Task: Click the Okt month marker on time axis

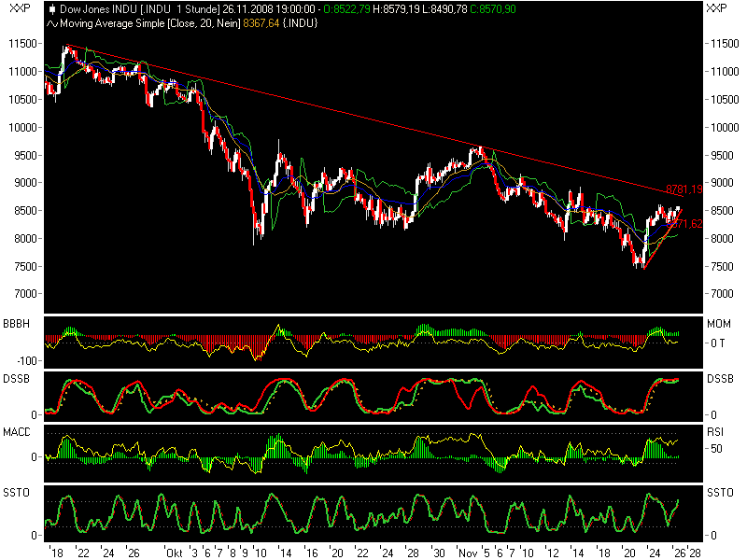Action: [174, 553]
